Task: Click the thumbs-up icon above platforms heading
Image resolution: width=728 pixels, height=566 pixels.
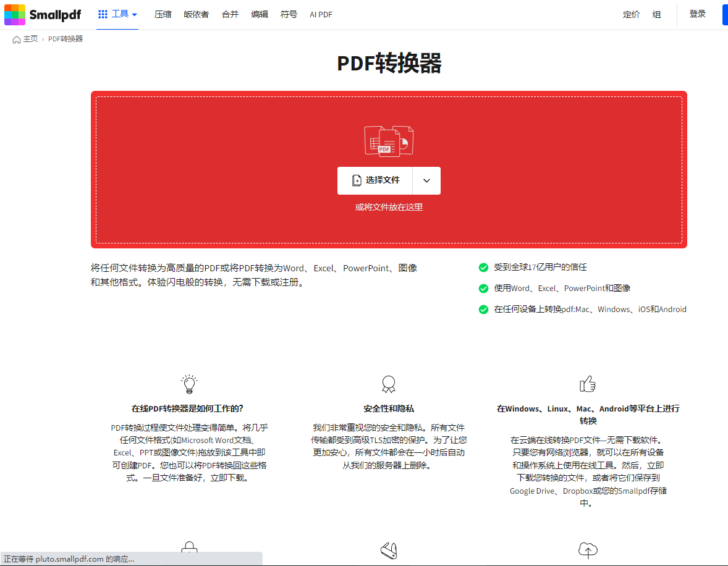Action: click(588, 384)
